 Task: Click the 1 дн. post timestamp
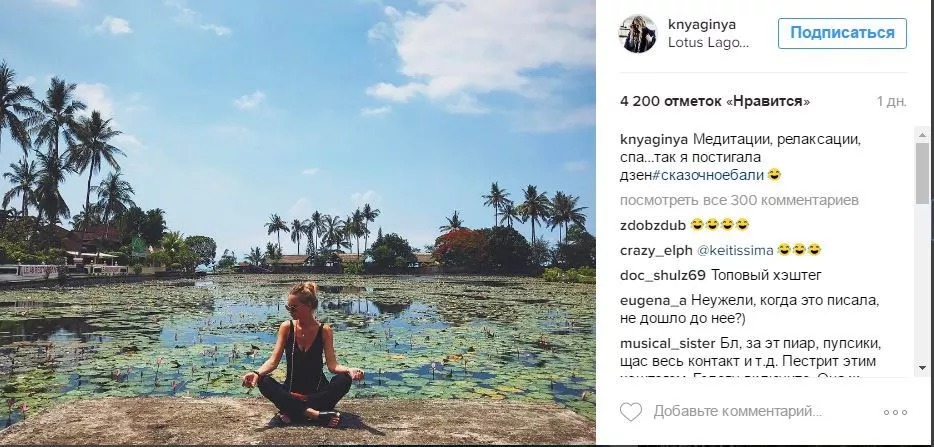click(892, 102)
